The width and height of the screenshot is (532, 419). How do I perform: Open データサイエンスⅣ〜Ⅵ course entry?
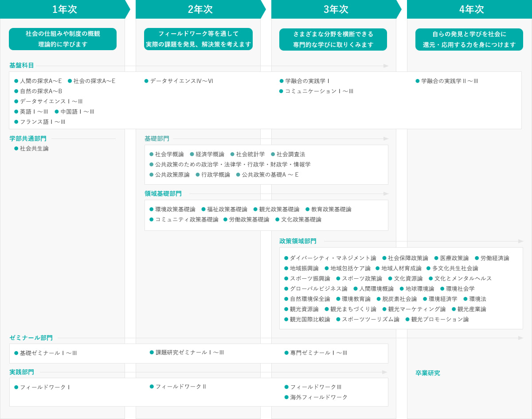181,81
